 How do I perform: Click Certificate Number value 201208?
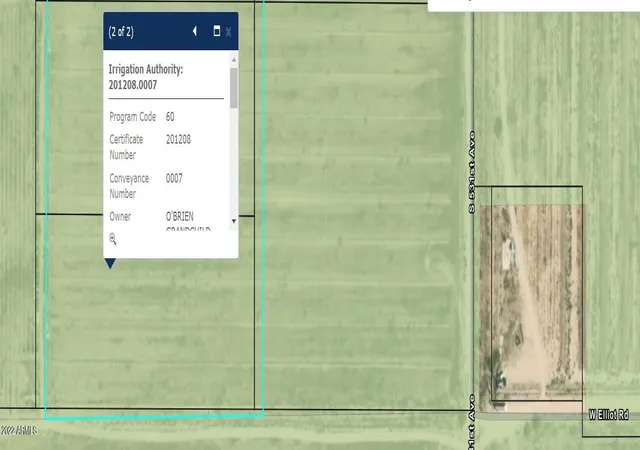tap(178, 140)
